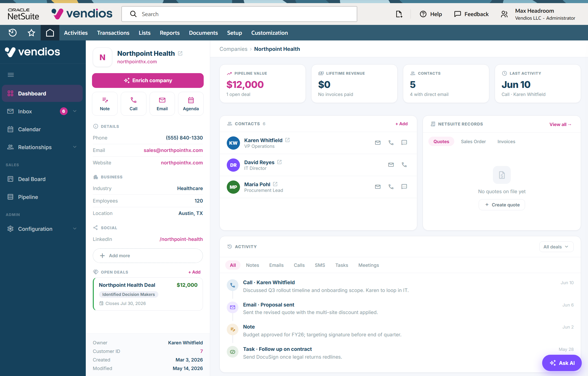
Task: Add an open deal with + Add
Action: pos(194,272)
